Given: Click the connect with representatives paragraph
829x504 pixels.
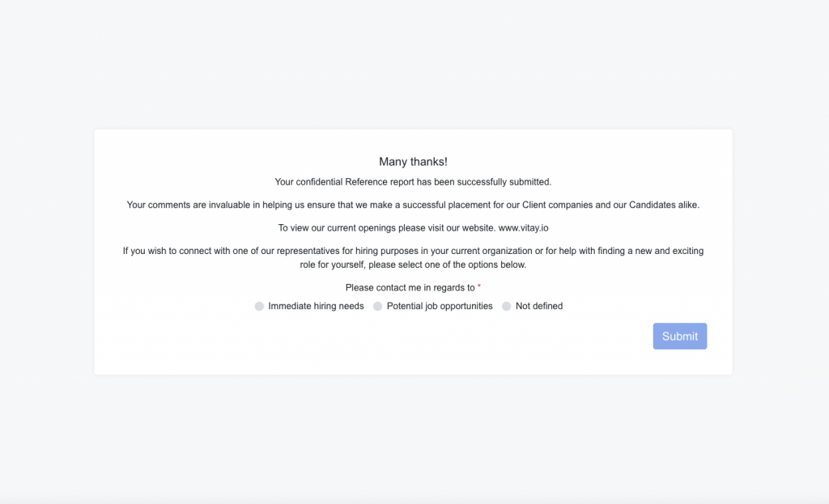Looking at the screenshot, I should [413, 258].
